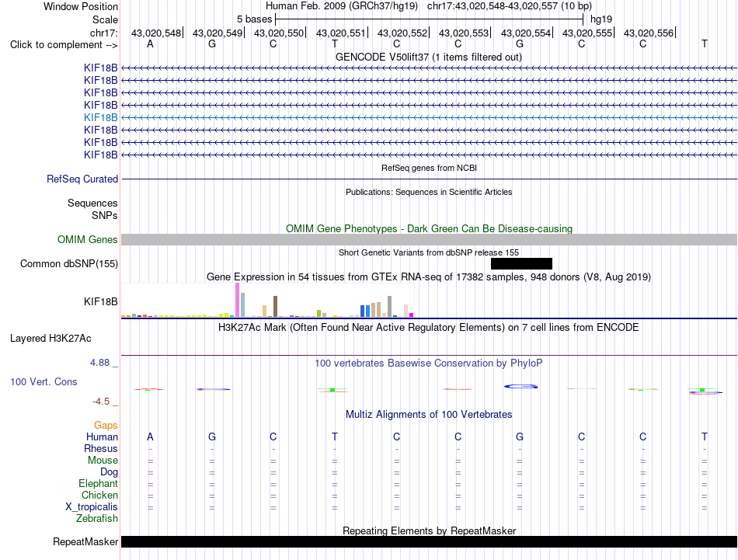Click the 'chr17:' ruler label

[x=104, y=33]
